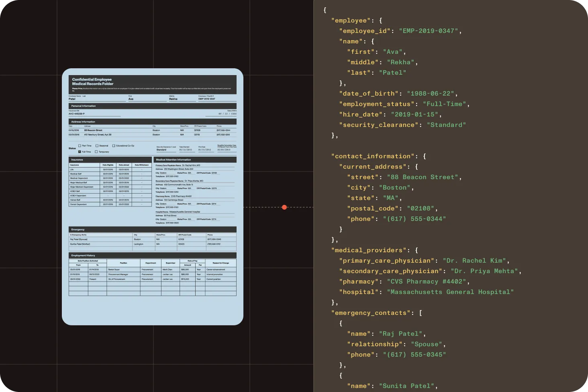This screenshot has width=588, height=392.
Task: Click the 'Standard' security clearance field in form
Action: click(166, 150)
